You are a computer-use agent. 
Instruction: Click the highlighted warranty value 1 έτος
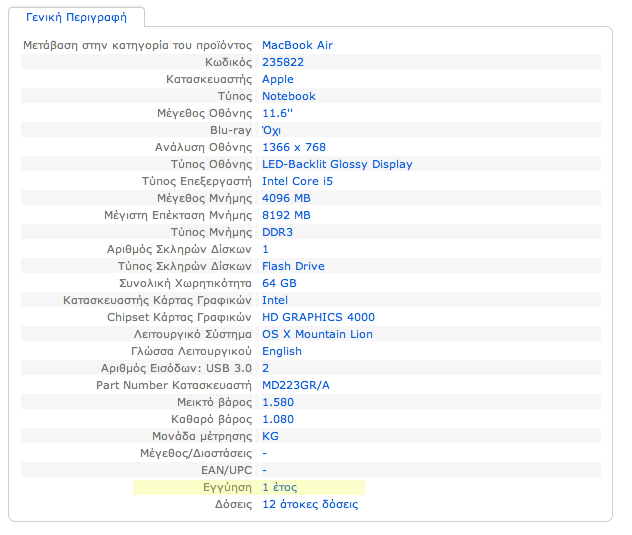point(279,487)
